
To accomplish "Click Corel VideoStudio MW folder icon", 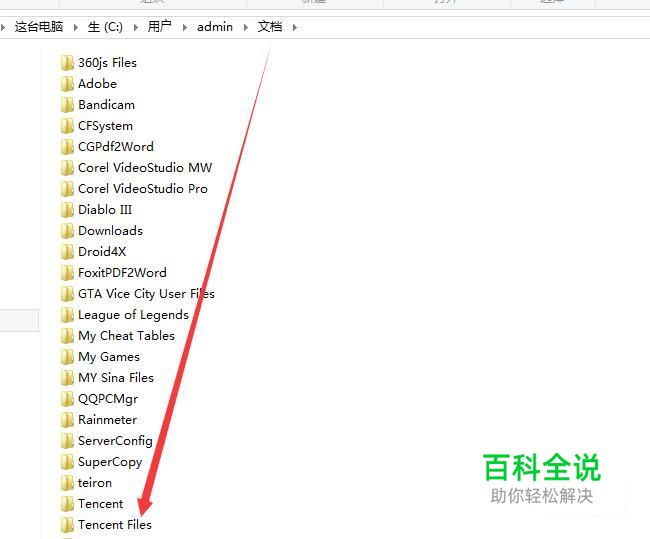I will coord(67,168).
